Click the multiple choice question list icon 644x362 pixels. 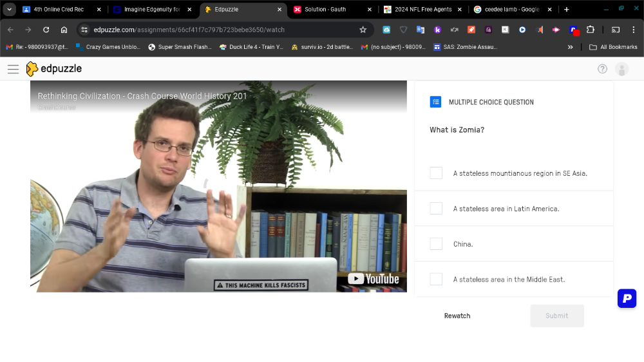coord(435,102)
